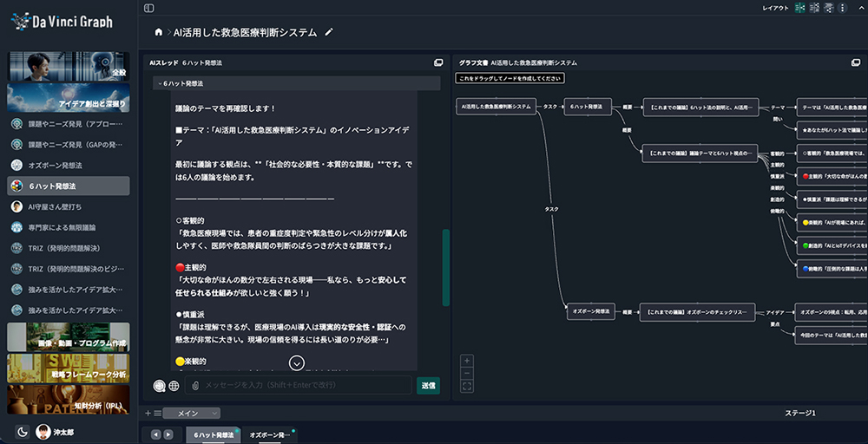Toggle dark mode moon icon
The width and height of the screenshot is (868, 444).
(x=23, y=432)
